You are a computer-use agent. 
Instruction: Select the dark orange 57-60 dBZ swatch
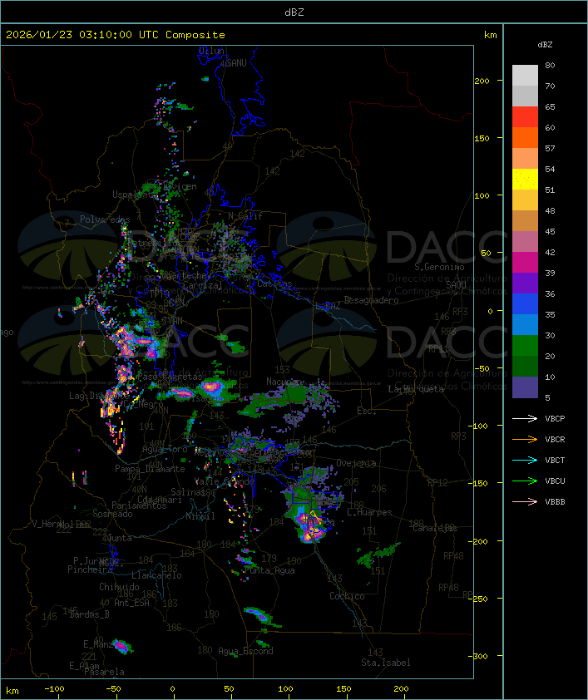pos(525,137)
